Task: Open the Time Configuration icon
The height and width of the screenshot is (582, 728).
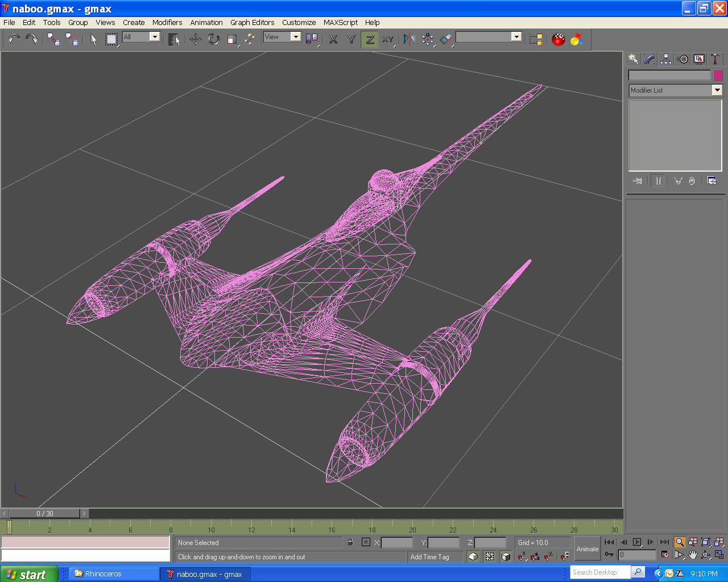Action: click(665, 555)
